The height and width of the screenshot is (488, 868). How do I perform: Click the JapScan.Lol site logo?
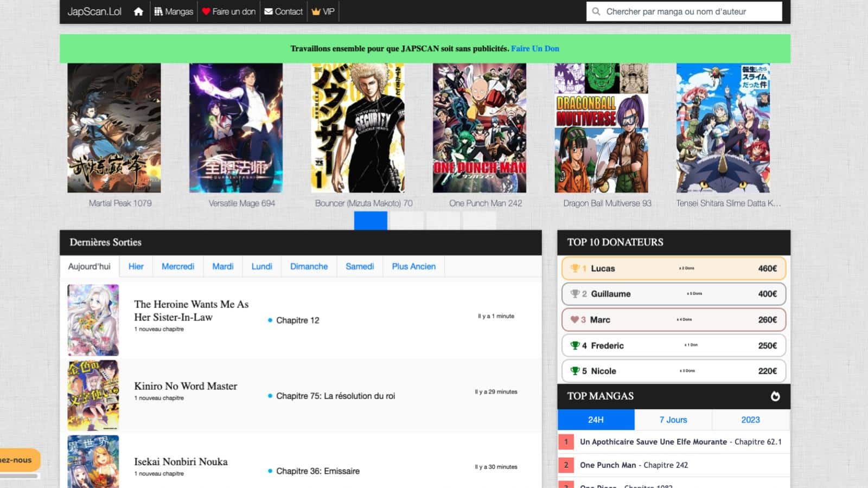(94, 11)
